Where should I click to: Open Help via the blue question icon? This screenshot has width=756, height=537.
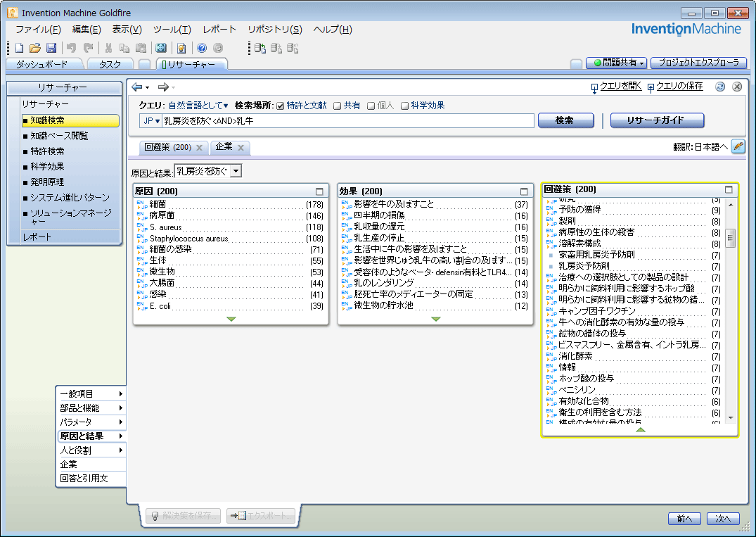coord(202,48)
